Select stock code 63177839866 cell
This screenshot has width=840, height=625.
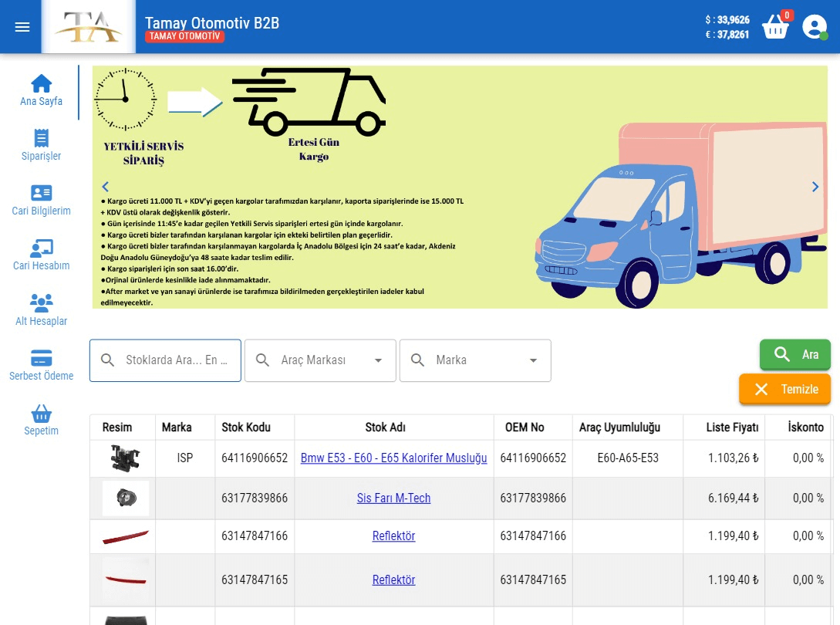click(x=255, y=498)
